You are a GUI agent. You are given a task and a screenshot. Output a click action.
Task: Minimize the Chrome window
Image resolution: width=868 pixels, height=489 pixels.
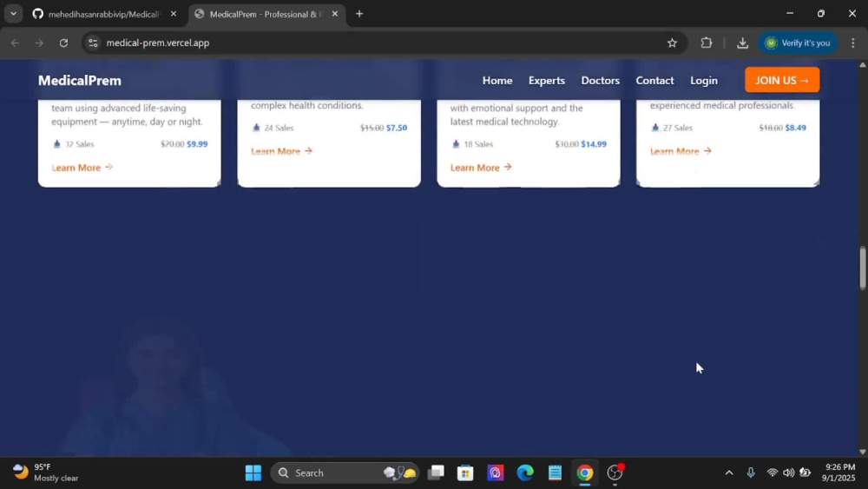[x=790, y=13]
